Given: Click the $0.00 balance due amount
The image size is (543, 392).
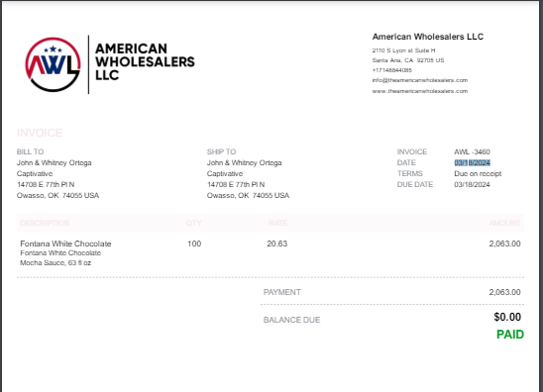Looking at the screenshot, I should [507, 317].
